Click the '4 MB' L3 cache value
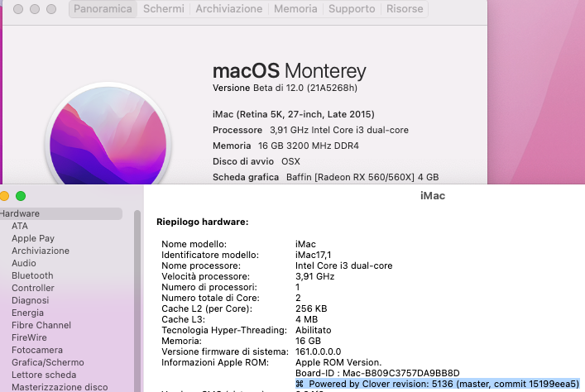Image resolution: width=585 pixels, height=392 pixels. 306,319
